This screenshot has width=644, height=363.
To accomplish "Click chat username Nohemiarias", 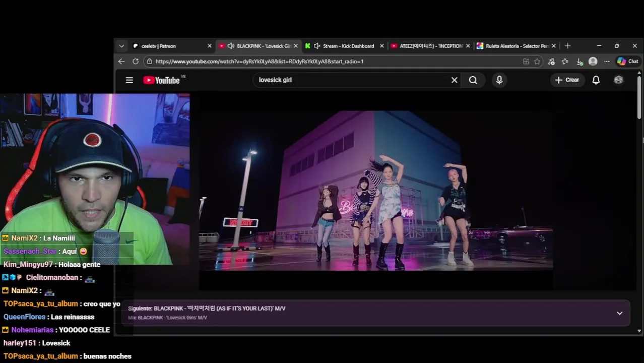I will pyautogui.click(x=32, y=330).
